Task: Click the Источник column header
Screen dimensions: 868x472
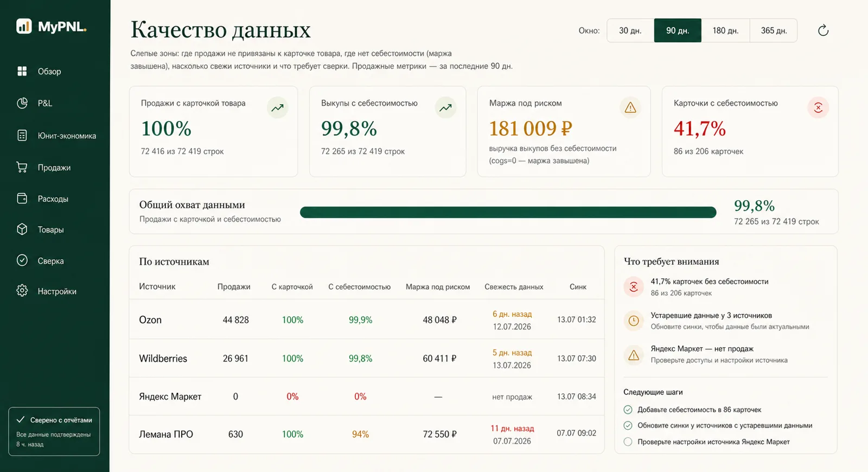Action: pos(157,286)
